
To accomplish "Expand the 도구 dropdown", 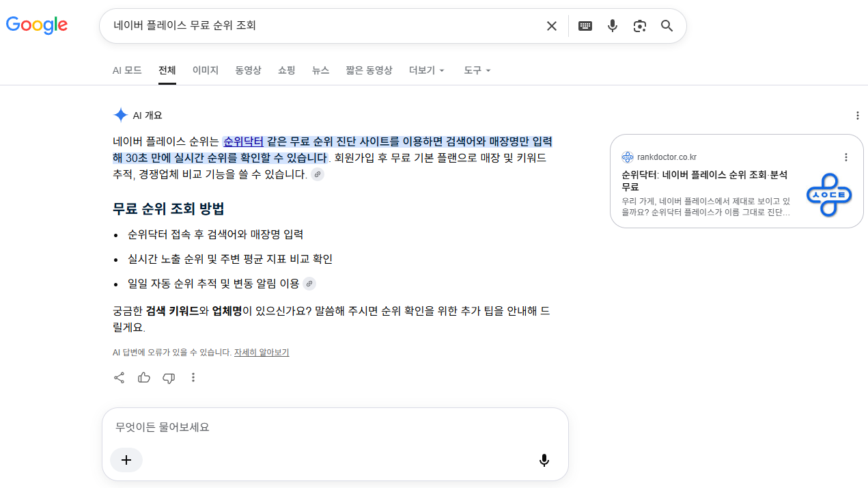I will (x=477, y=70).
